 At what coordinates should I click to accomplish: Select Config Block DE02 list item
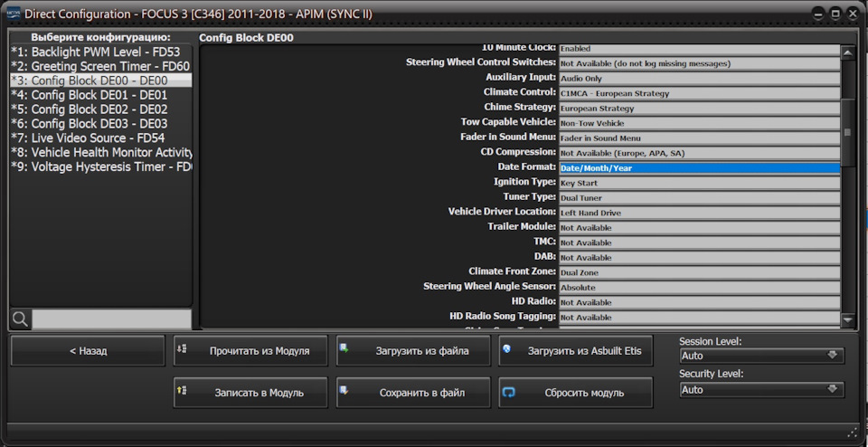(101, 109)
